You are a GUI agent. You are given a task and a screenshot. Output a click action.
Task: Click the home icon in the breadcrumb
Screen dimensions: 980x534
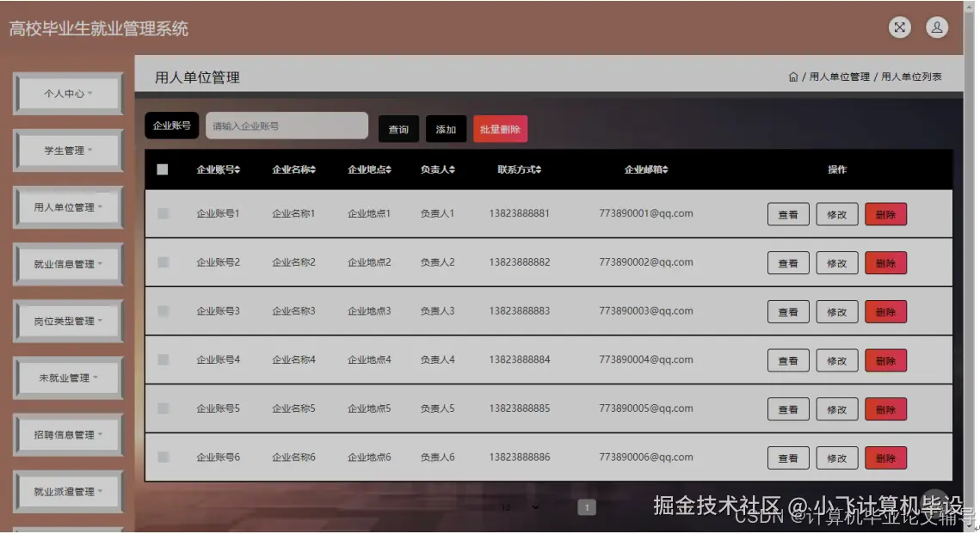pyautogui.click(x=792, y=76)
